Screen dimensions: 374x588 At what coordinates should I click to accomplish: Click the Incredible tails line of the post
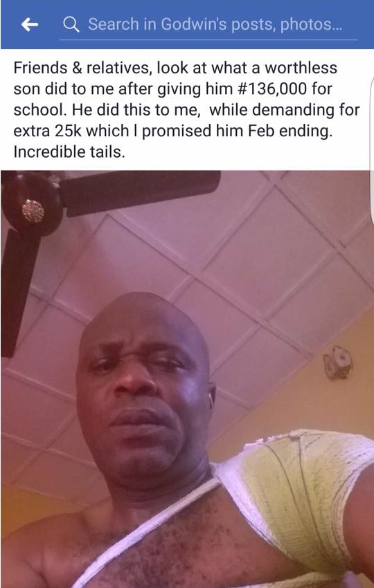69,152
